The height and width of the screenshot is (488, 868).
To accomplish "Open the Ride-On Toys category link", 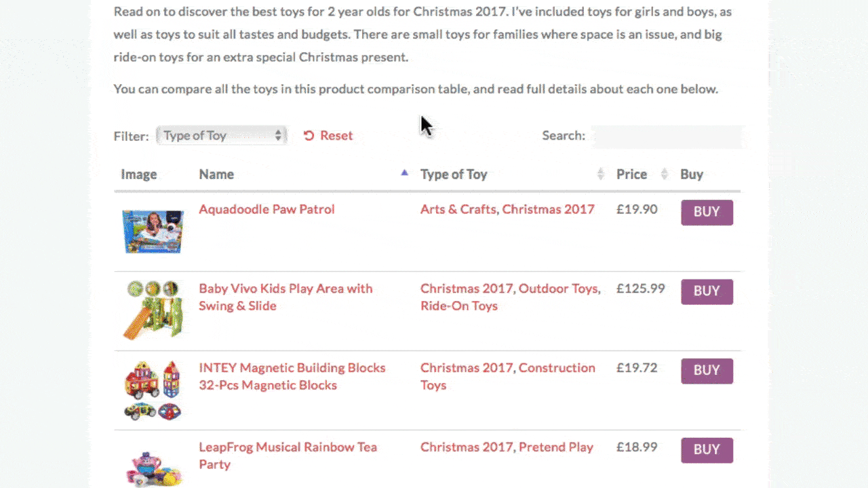I will coord(459,306).
